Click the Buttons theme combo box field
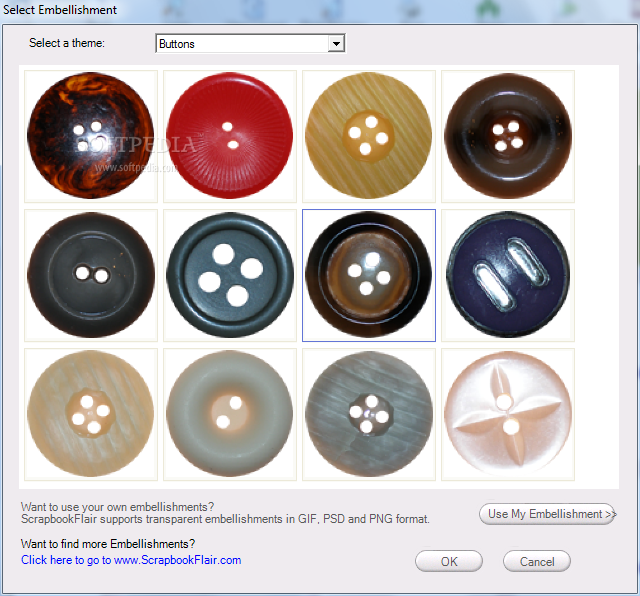 [250, 43]
